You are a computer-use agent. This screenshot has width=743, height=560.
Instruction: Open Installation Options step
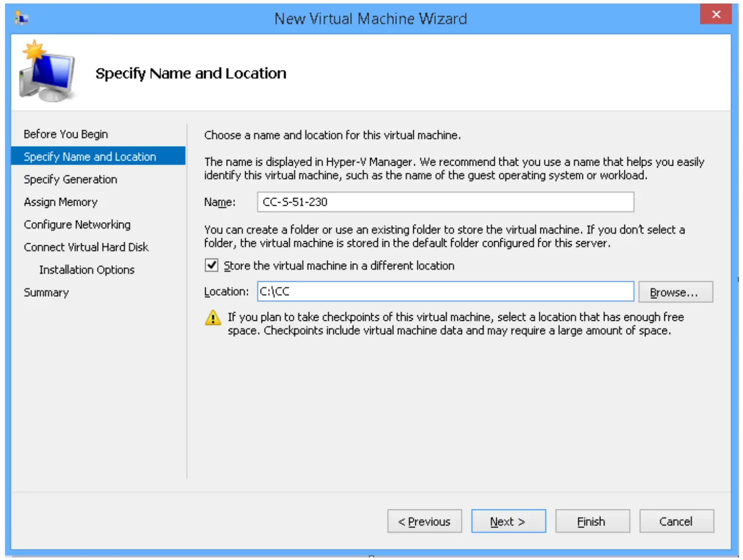pyautogui.click(x=87, y=270)
